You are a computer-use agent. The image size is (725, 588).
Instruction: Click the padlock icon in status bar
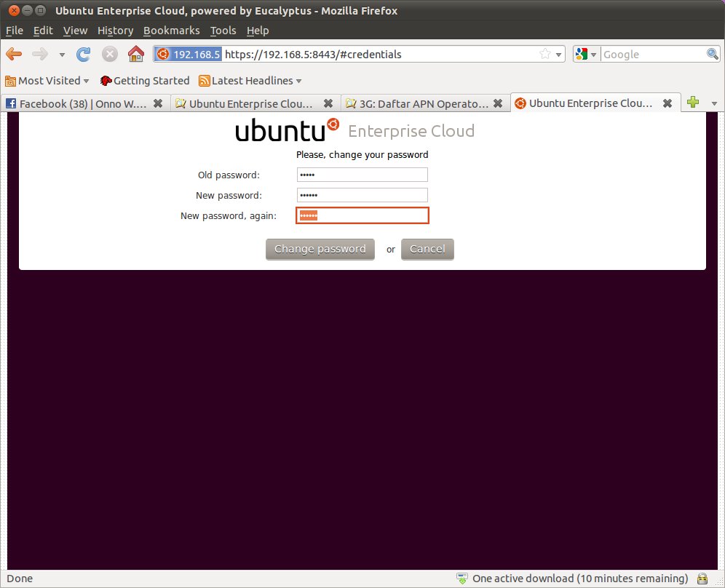(702, 579)
